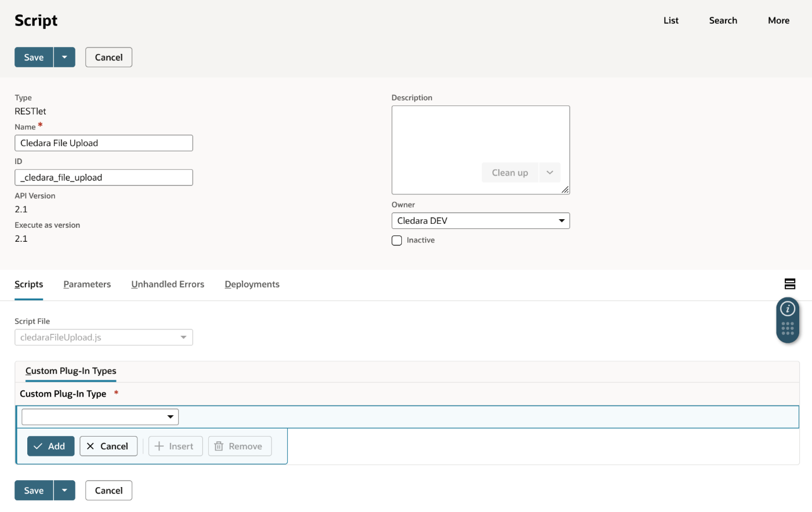Edit the Name field Cledara File Upload
Viewport: 812px width, 512px height.
pyautogui.click(x=104, y=143)
